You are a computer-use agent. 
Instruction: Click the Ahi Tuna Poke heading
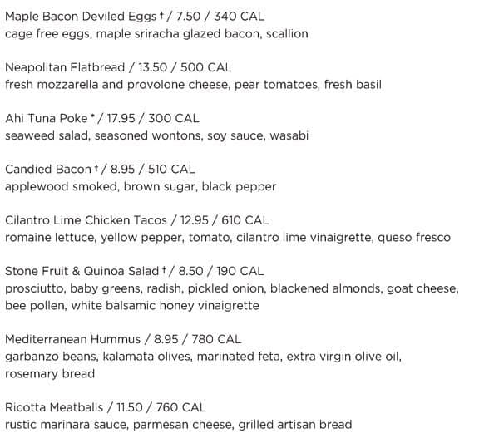46,119
